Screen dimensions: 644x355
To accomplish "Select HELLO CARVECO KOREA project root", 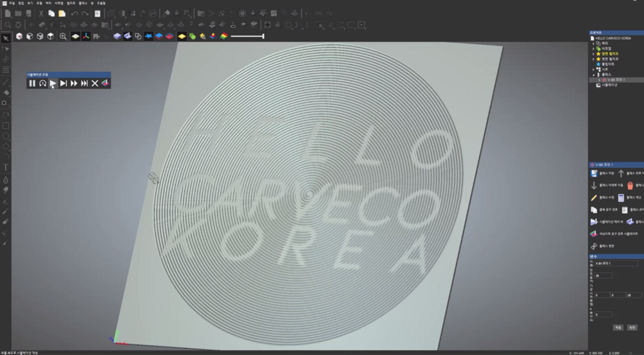I will coord(613,38).
